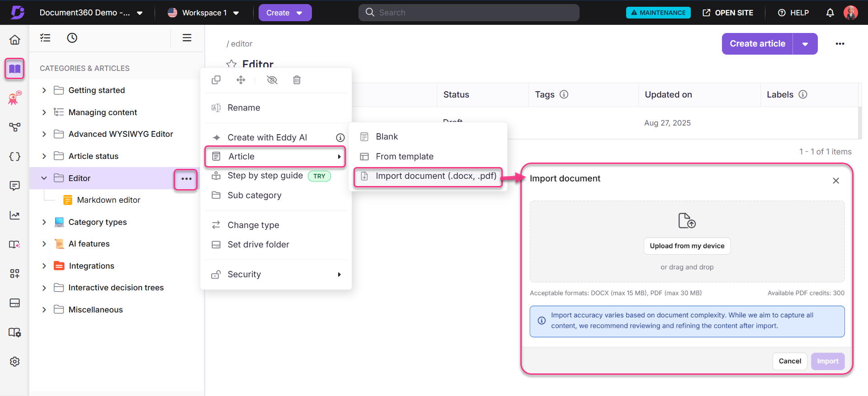
Task: Open the knowledge base settings book-gear icon
Action: 14,332
